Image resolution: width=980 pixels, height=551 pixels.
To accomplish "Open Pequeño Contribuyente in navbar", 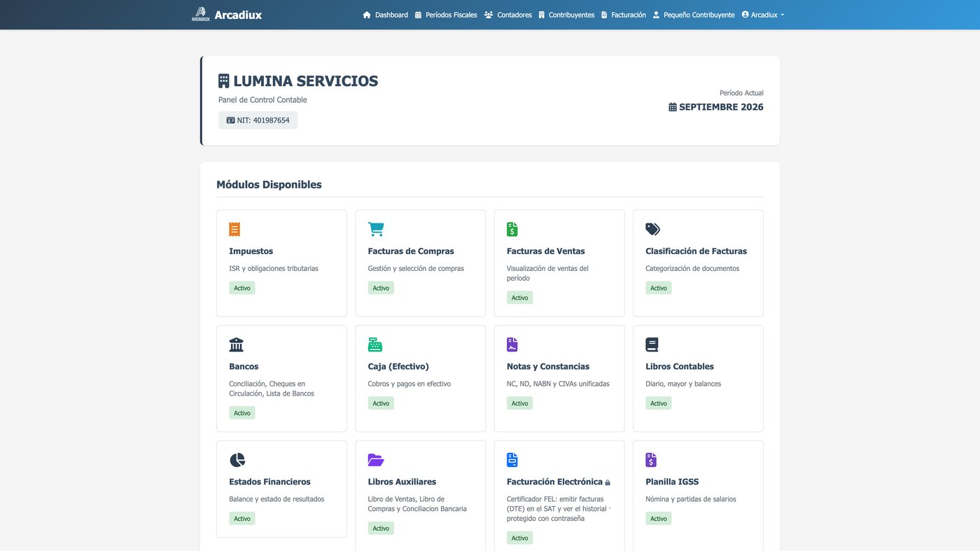I will pos(694,15).
